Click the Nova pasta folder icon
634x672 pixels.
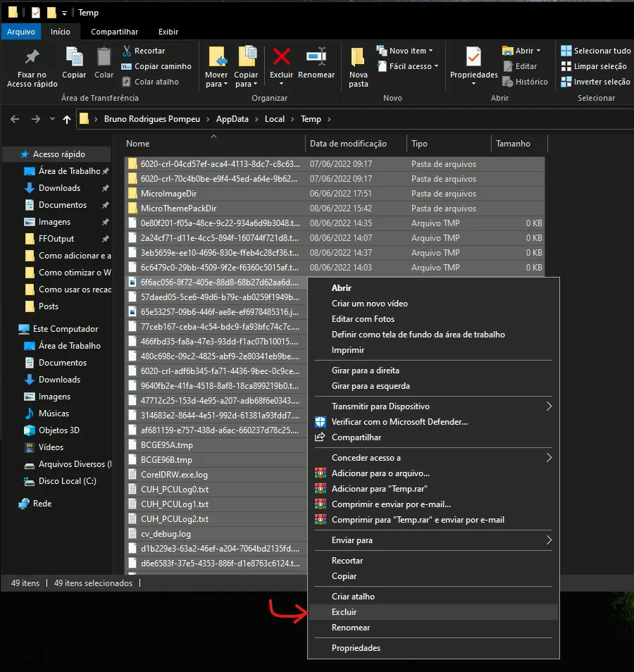pyautogui.click(x=358, y=57)
